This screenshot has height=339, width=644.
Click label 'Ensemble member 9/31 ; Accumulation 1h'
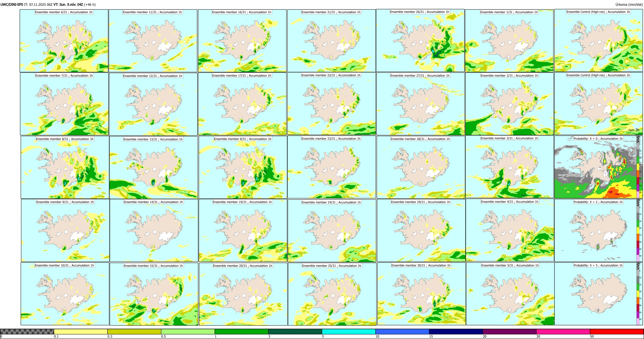[x=65, y=202]
